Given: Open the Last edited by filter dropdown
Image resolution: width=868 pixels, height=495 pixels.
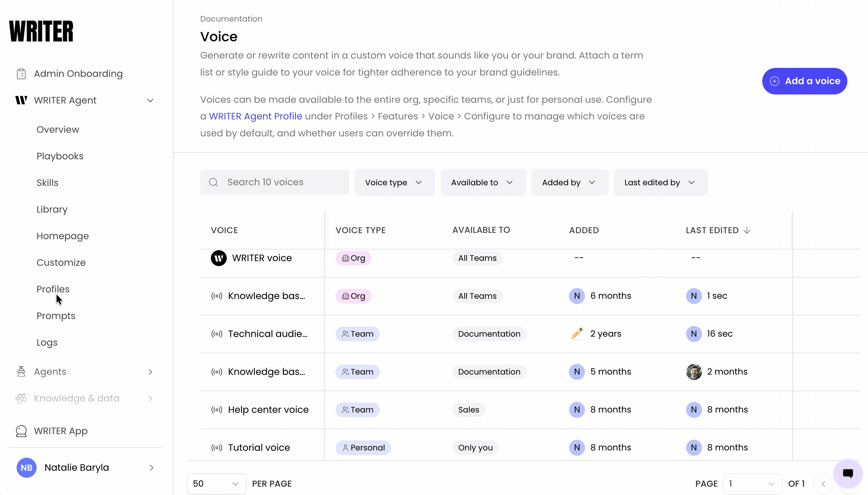Looking at the screenshot, I should (660, 182).
